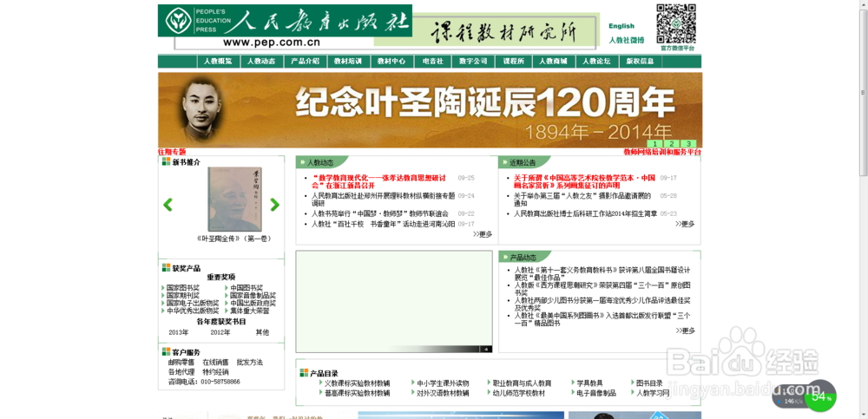Switch banner to slide 1
The image size is (868, 419).
pyautogui.click(x=654, y=144)
